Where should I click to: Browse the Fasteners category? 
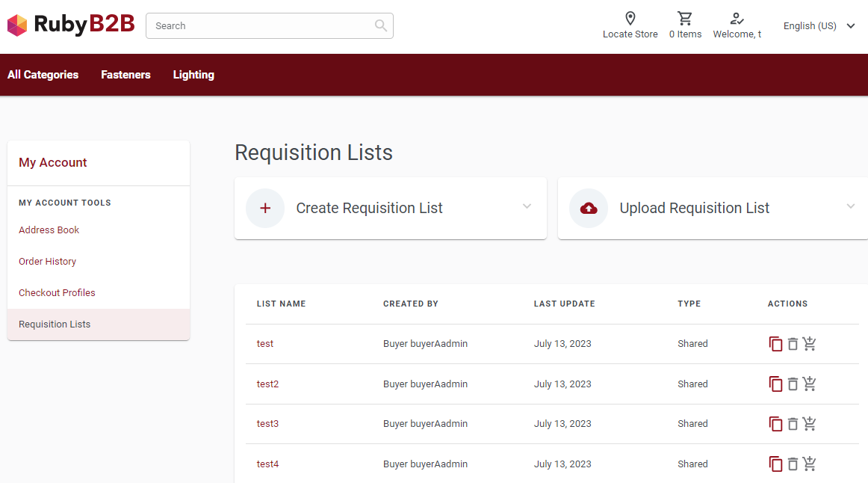click(125, 75)
